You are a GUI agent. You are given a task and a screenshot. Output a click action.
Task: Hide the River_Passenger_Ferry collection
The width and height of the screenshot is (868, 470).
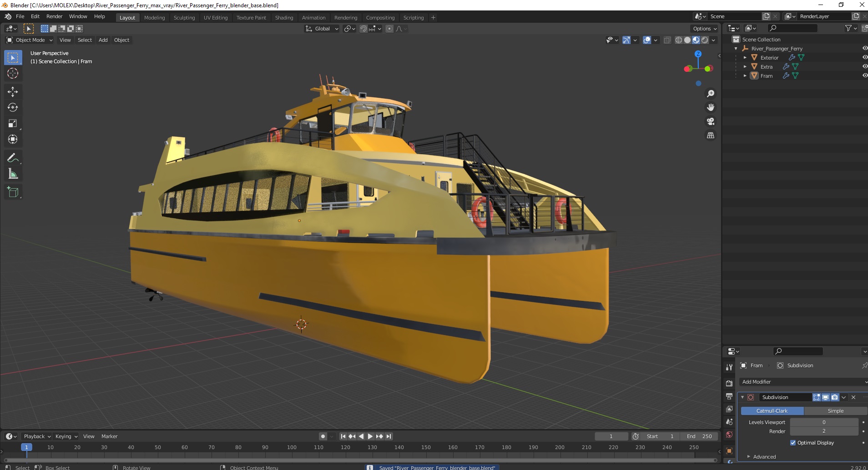pyautogui.click(x=864, y=48)
